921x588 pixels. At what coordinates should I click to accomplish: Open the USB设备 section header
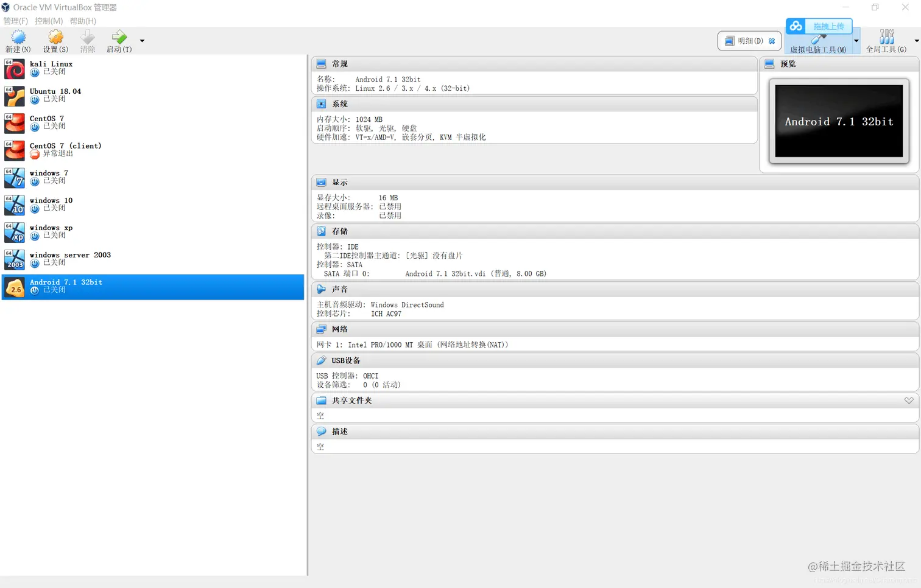pos(615,360)
